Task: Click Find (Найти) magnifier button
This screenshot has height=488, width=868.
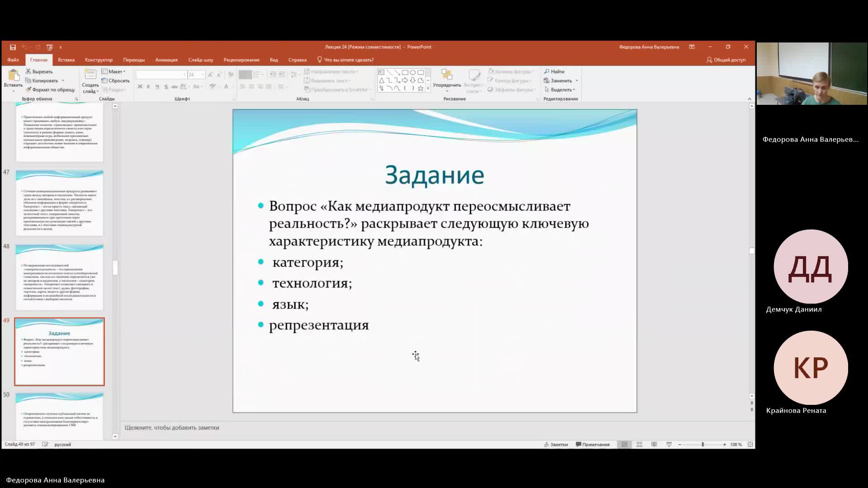Action: point(554,71)
